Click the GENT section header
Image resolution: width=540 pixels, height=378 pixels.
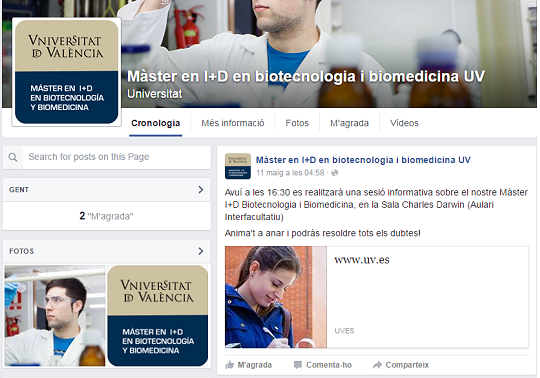107,190
